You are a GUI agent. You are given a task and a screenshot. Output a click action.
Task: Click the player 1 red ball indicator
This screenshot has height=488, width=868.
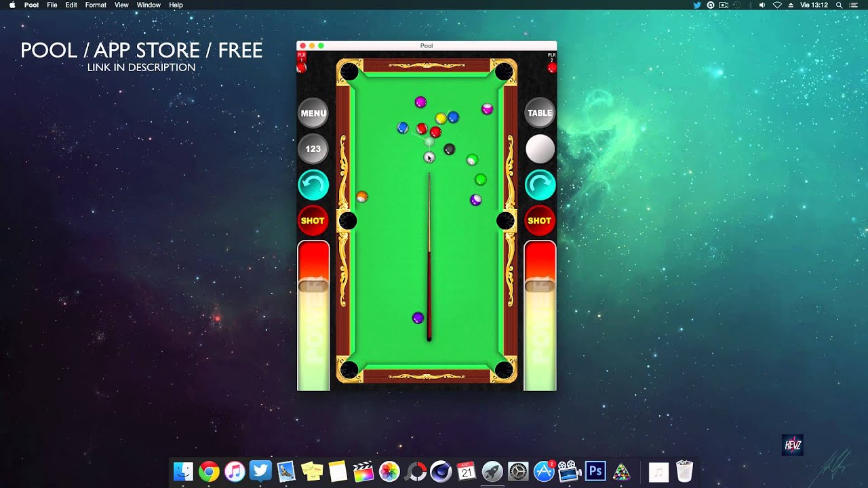301,67
